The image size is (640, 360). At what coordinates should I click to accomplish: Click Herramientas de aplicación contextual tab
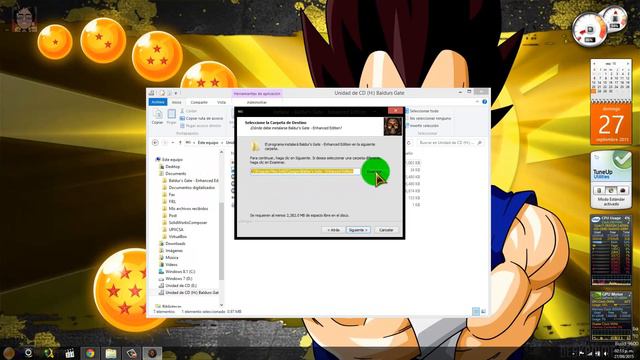point(257,93)
